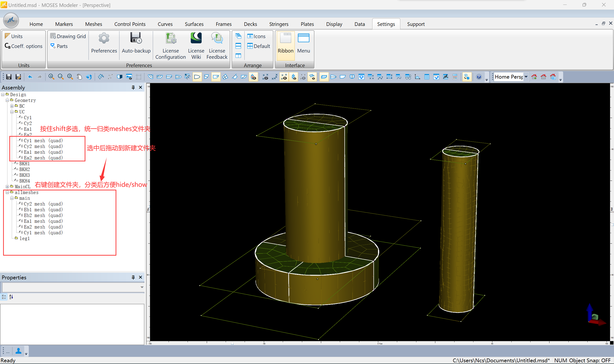The height and width of the screenshot is (364, 614).
Task: Switch to the Display tab
Action: pos(334,24)
